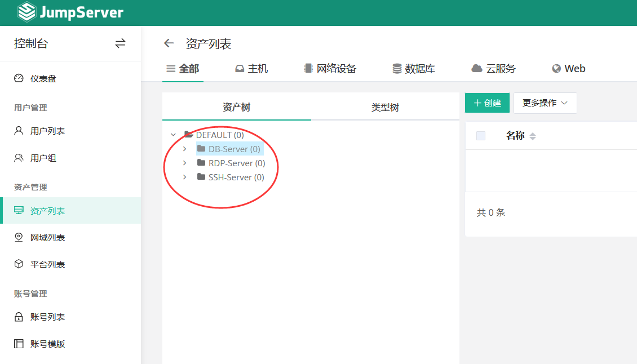Select 资产列表 in the sidebar
Image resolution: width=637 pixels, height=364 pixels.
click(x=70, y=210)
